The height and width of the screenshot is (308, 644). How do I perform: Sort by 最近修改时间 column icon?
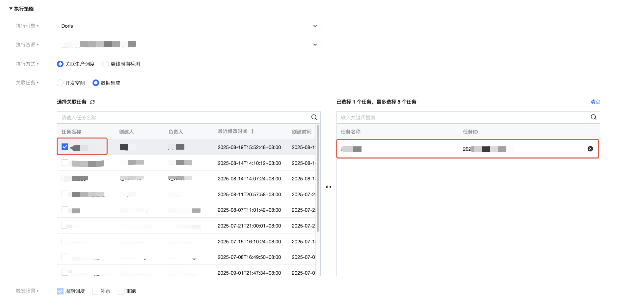pos(253,131)
